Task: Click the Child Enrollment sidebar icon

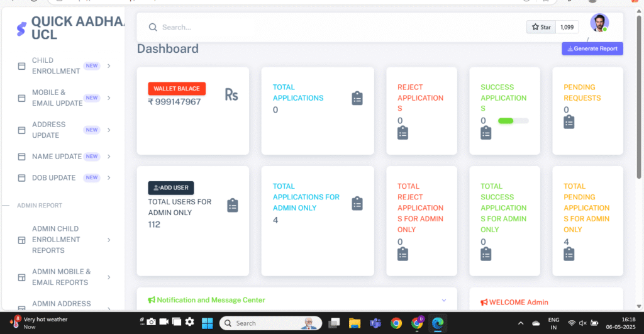Action: (x=22, y=66)
